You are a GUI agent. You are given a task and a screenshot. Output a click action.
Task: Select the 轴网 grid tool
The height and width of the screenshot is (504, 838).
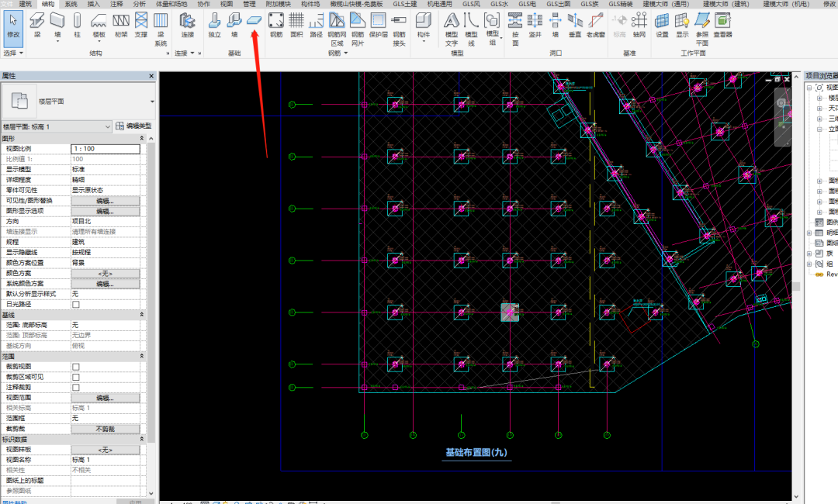pyautogui.click(x=639, y=25)
